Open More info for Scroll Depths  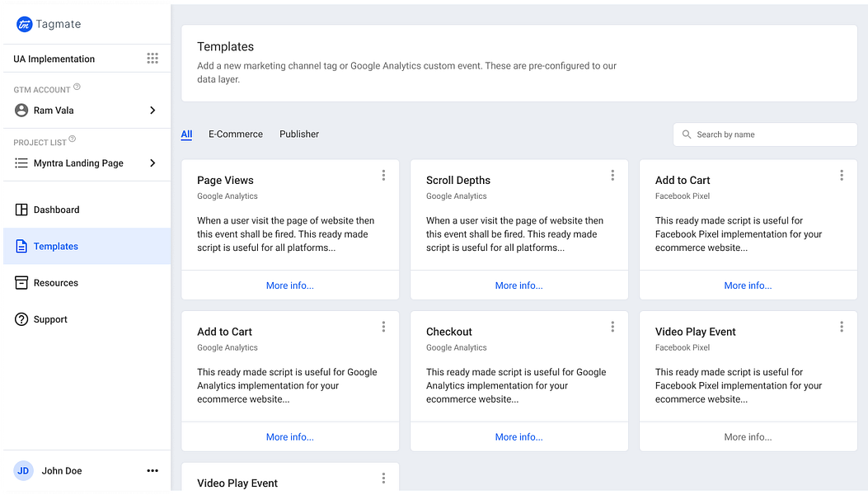coord(519,285)
